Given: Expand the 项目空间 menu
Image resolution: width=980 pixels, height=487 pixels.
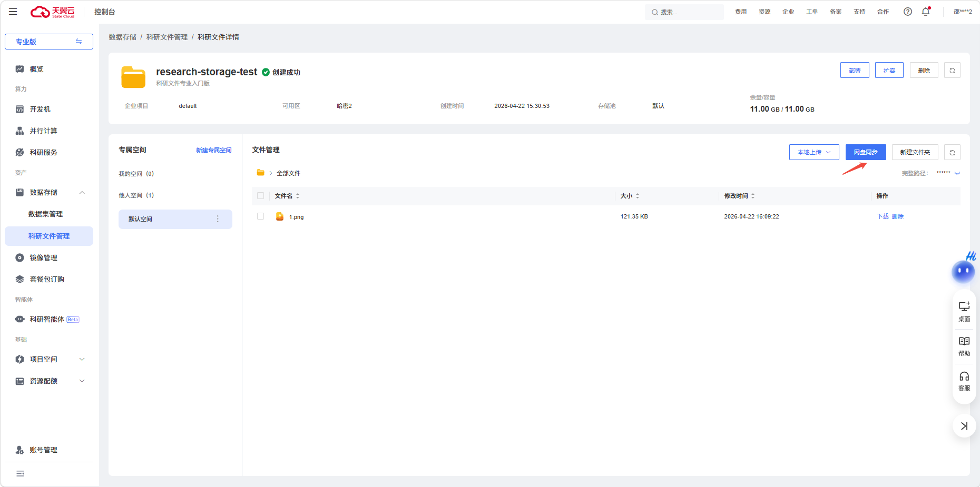Looking at the screenshot, I should [49, 359].
